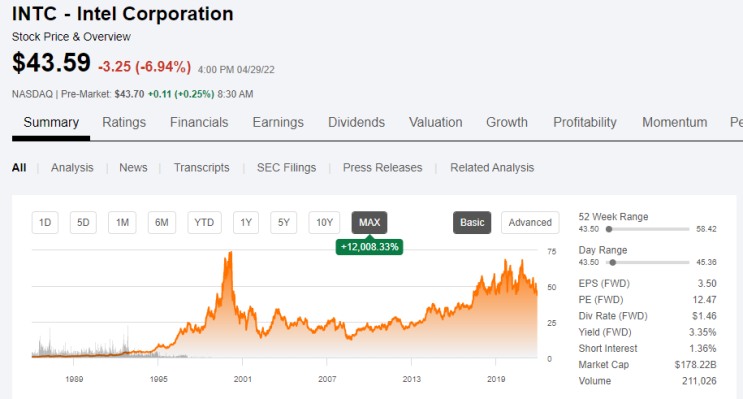Screen dimensions: 743x399
Task: Click the +12,008.33% performance badge
Action: 370,247
